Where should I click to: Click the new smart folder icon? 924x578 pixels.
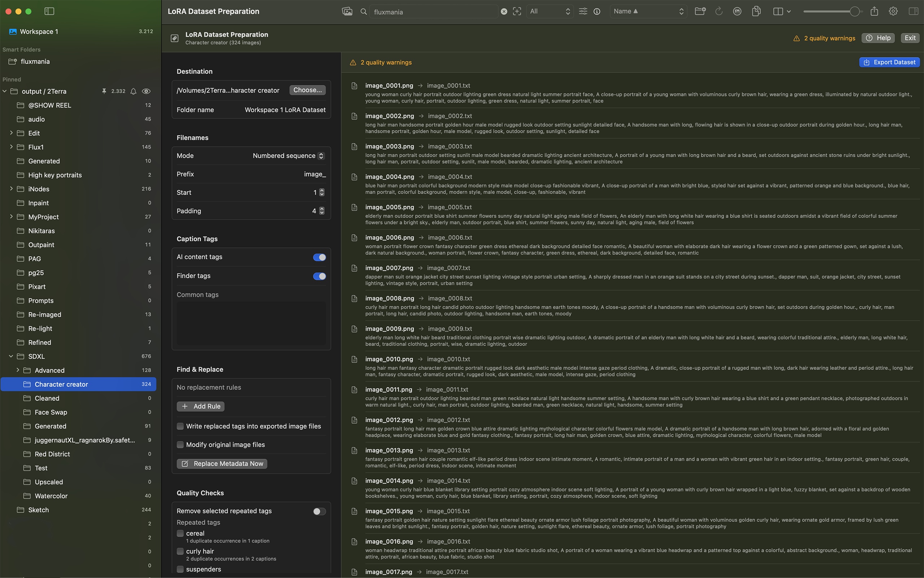click(x=700, y=12)
